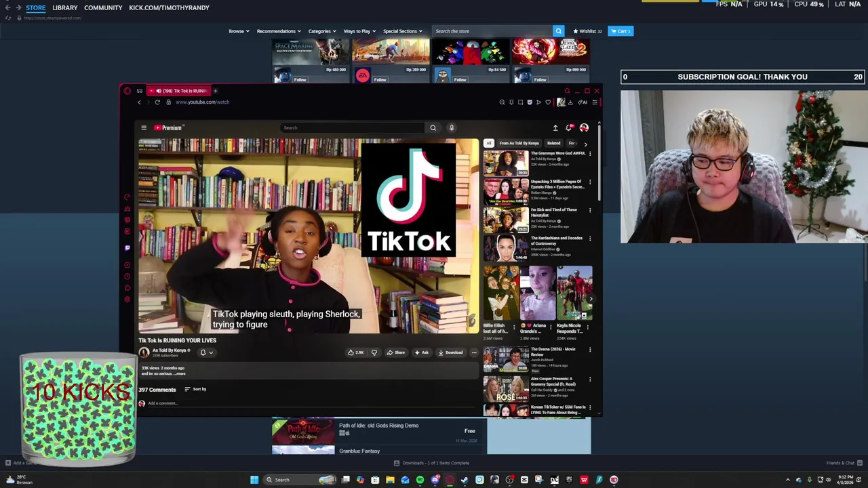The width and height of the screenshot is (868, 488).
Task: Start YouTube voice search with microphone
Action: point(452,127)
